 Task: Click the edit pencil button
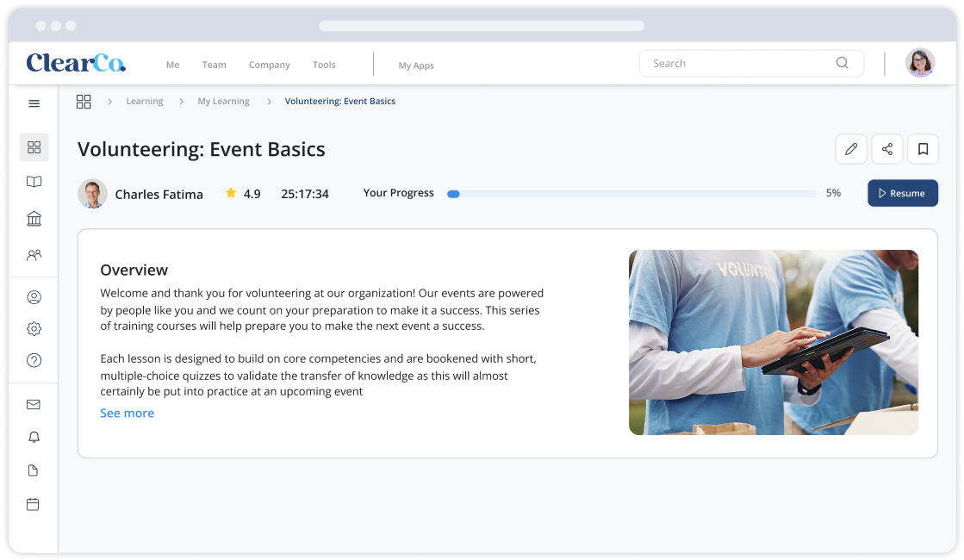851,149
